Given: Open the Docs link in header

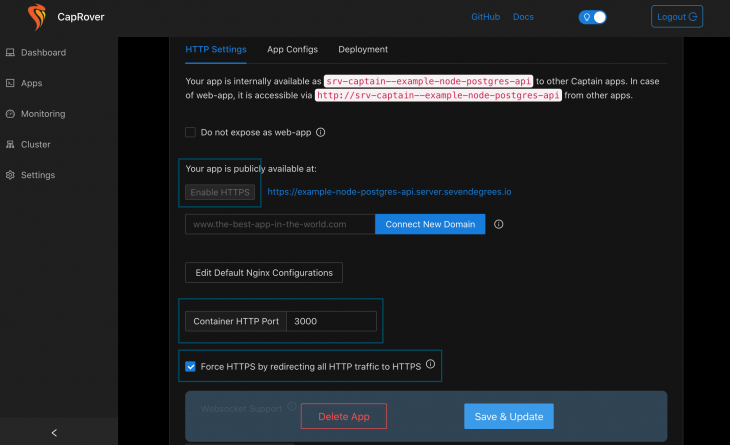Looking at the screenshot, I should point(523,17).
